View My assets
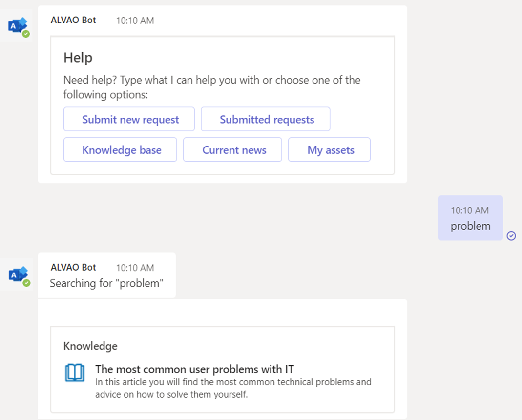Image resolution: width=522 pixels, height=420 pixels. coord(329,150)
